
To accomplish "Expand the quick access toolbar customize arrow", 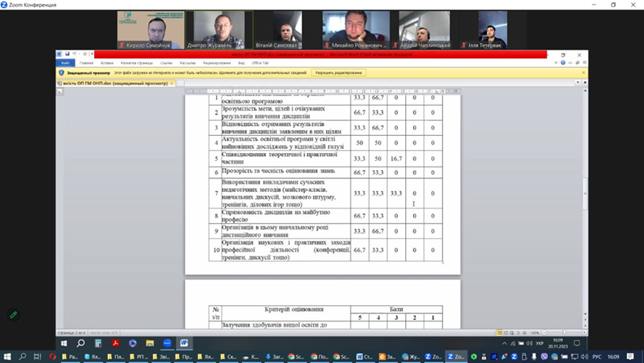I will pos(92,54).
